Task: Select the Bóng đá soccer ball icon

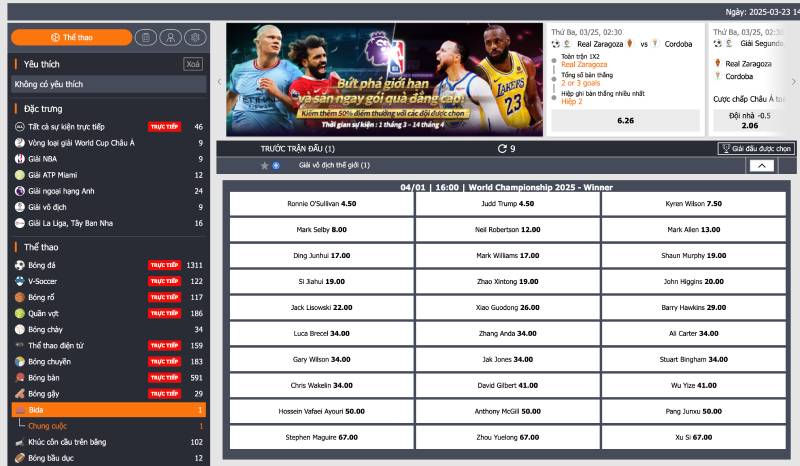Action: 20,265
